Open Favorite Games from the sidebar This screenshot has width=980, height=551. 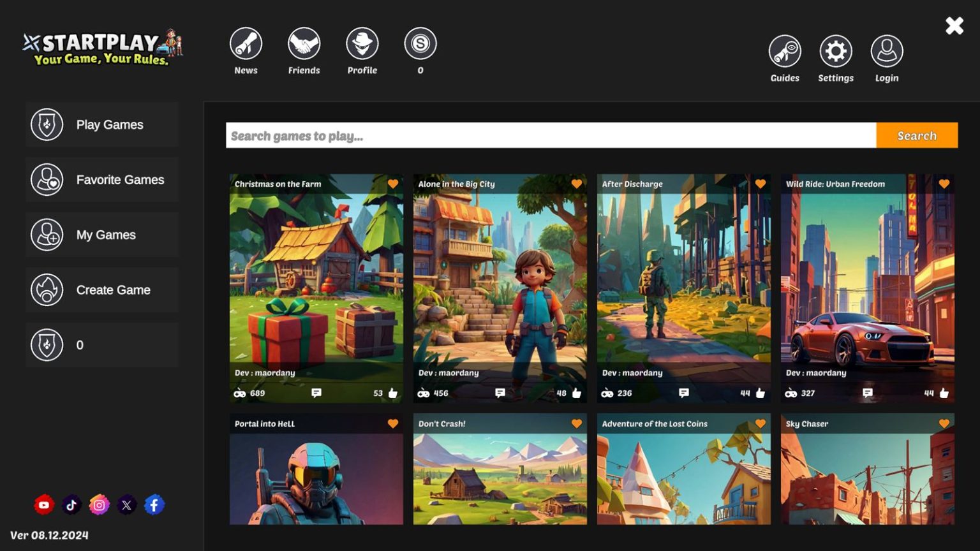102,179
